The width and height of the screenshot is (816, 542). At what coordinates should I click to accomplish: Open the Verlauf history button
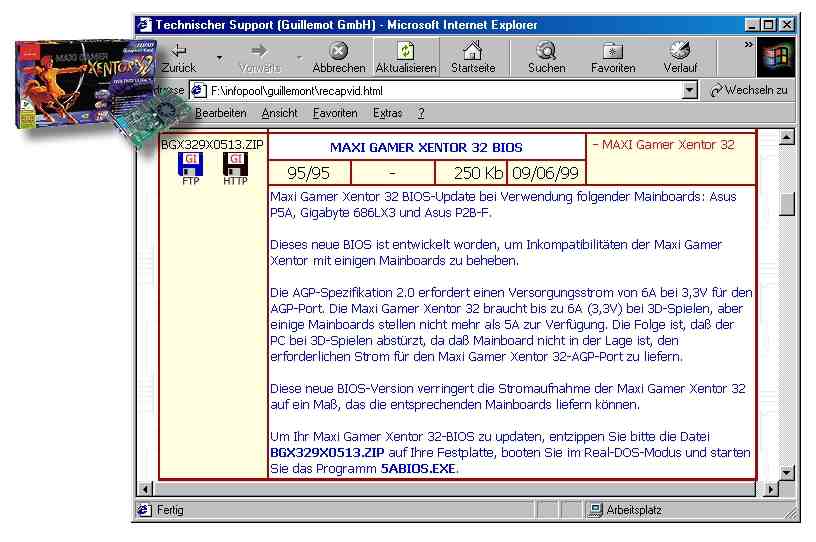(x=680, y=57)
